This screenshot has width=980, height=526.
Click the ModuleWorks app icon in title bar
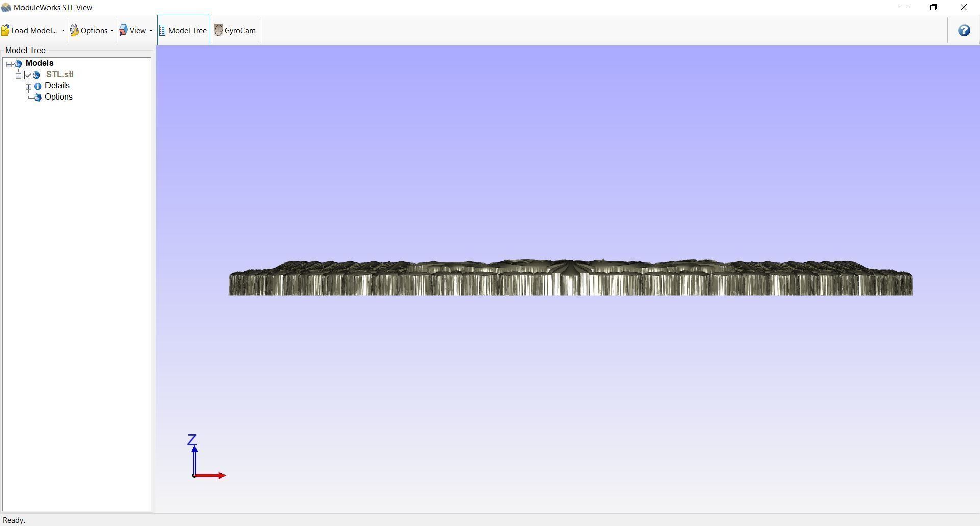(x=6, y=8)
